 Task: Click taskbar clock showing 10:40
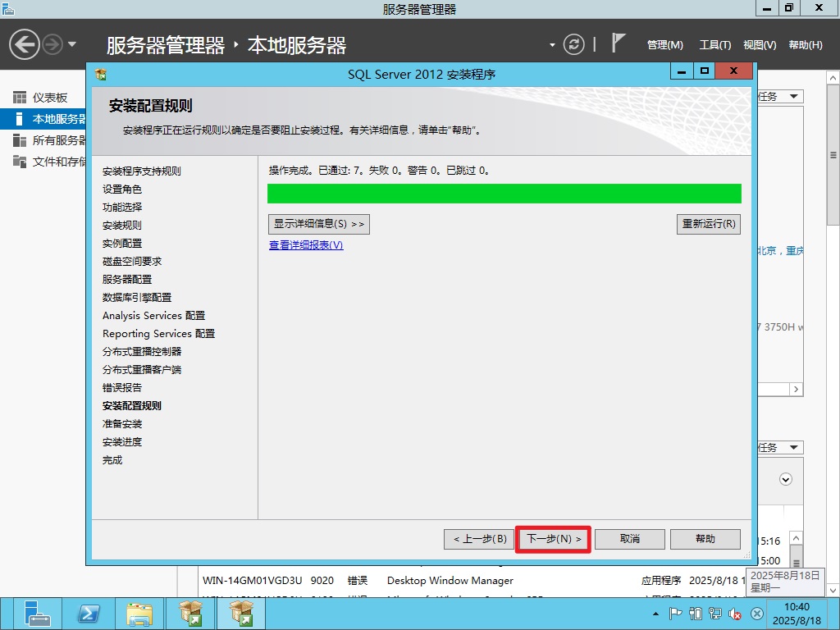tap(797, 614)
